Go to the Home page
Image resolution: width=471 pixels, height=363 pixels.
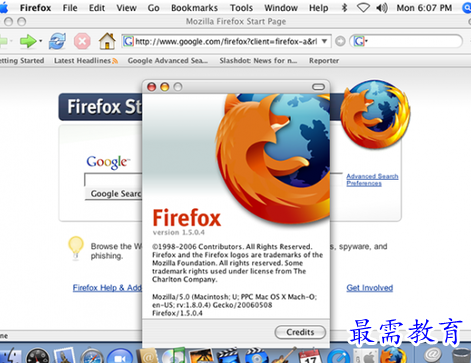pos(107,41)
